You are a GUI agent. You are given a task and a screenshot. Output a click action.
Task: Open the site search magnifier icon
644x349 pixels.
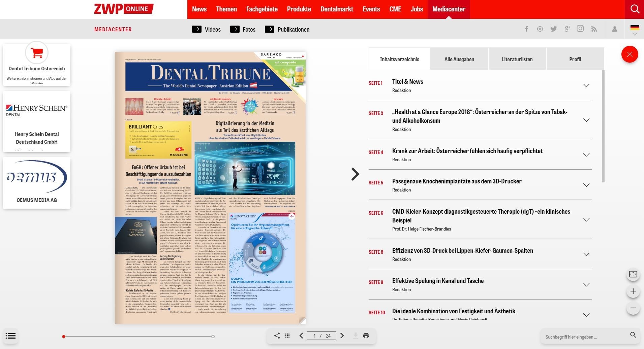(635, 9)
